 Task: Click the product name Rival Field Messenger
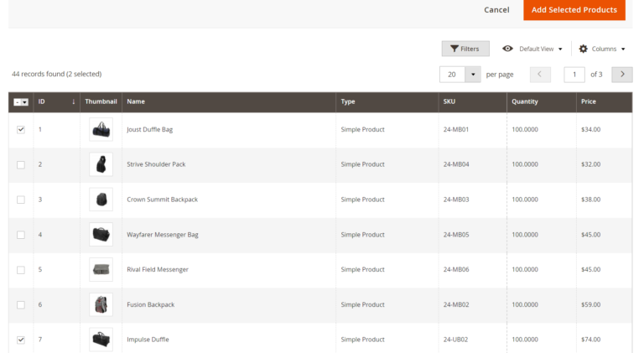[x=158, y=270]
